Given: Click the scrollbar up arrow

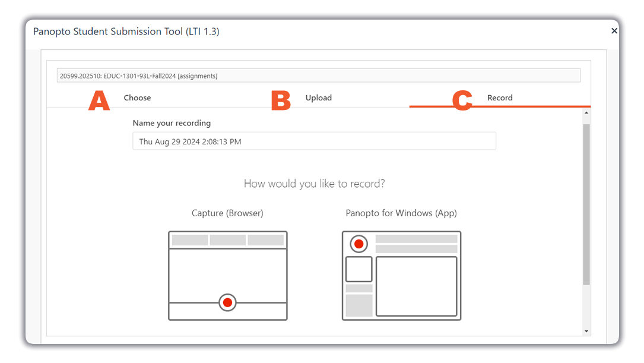Looking at the screenshot, I should pos(586,114).
